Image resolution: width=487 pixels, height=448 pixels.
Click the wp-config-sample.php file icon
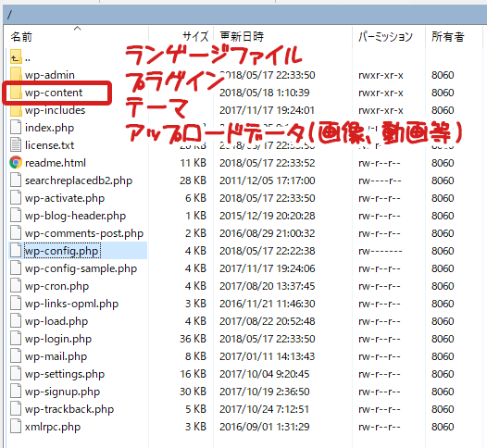click(x=16, y=268)
